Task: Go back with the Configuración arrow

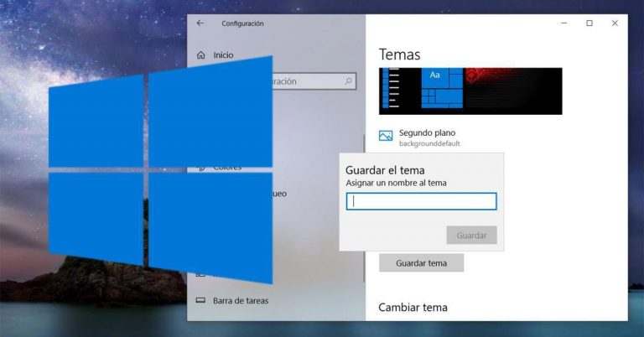Action: (200, 23)
